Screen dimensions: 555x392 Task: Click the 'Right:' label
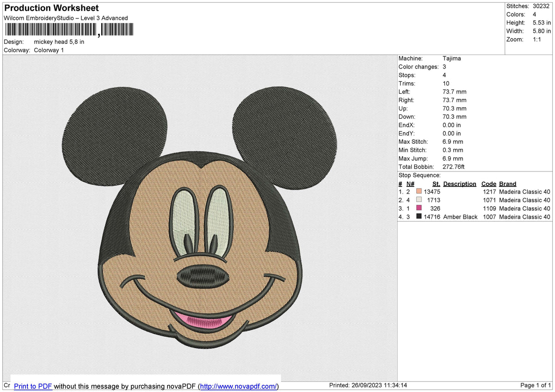coord(407,100)
